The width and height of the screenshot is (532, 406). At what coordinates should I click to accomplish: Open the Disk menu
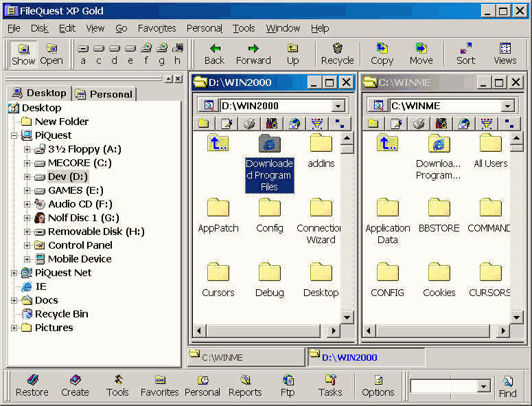click(39, 28)
